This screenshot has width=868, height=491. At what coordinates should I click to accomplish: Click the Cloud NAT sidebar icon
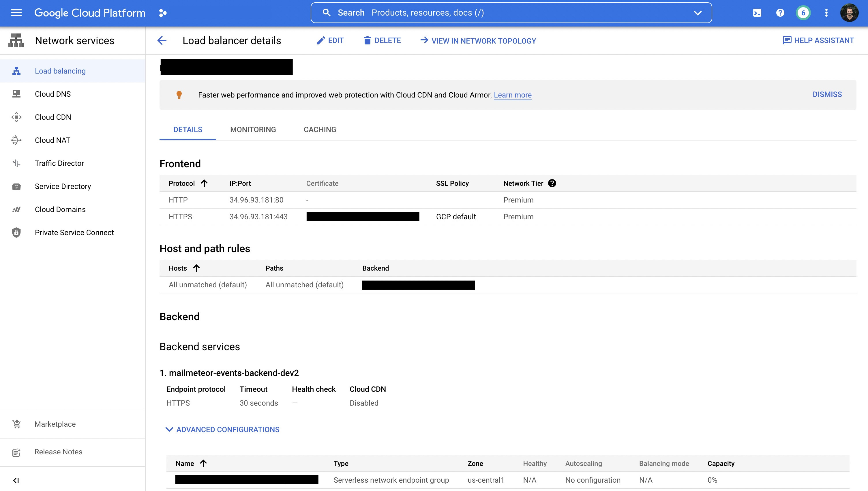click(16, 140)
